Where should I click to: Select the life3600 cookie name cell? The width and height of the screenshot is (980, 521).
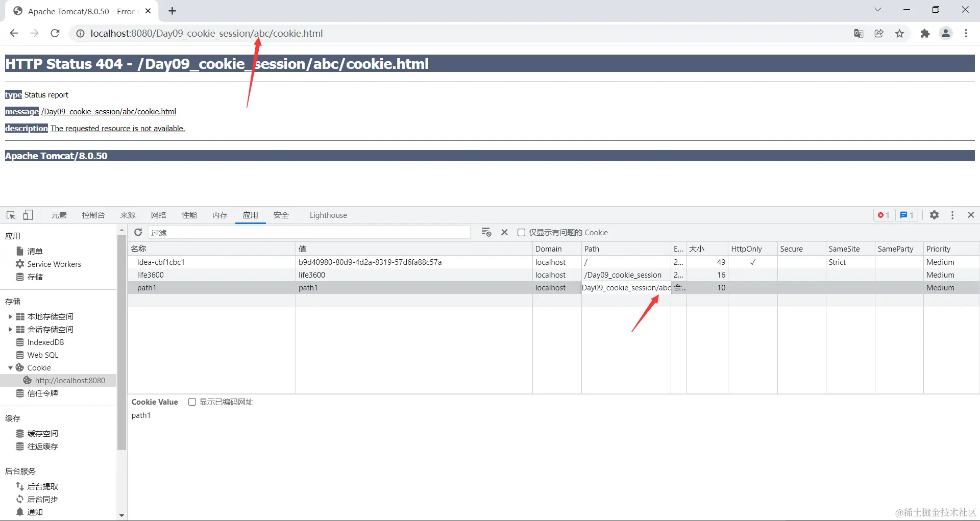(212, 275)
